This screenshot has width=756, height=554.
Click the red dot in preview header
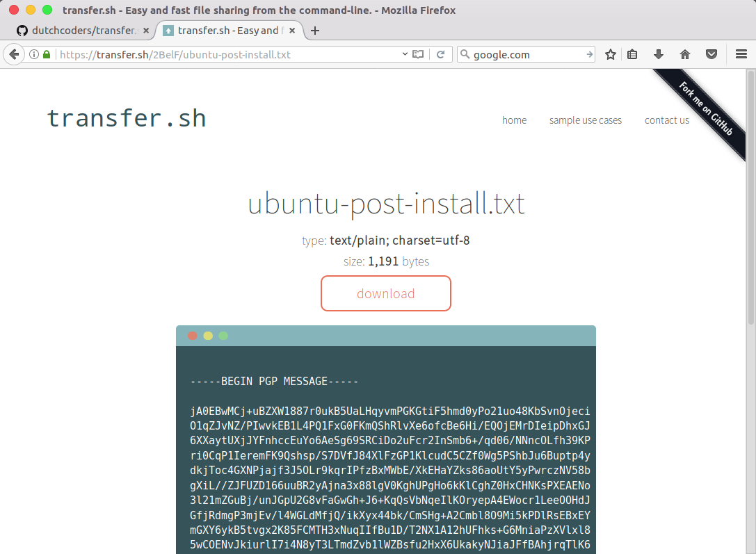pyautogui.click(x=193, y=336)
